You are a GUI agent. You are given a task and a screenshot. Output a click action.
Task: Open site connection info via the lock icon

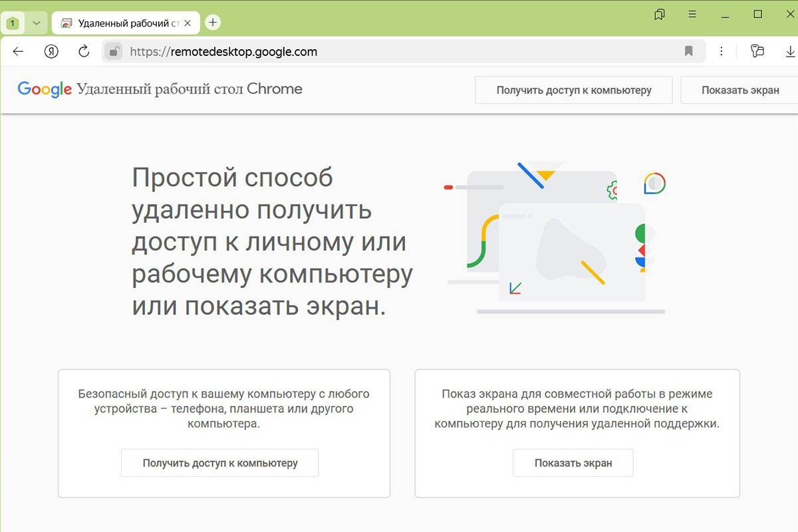click(x=113, y=51)
